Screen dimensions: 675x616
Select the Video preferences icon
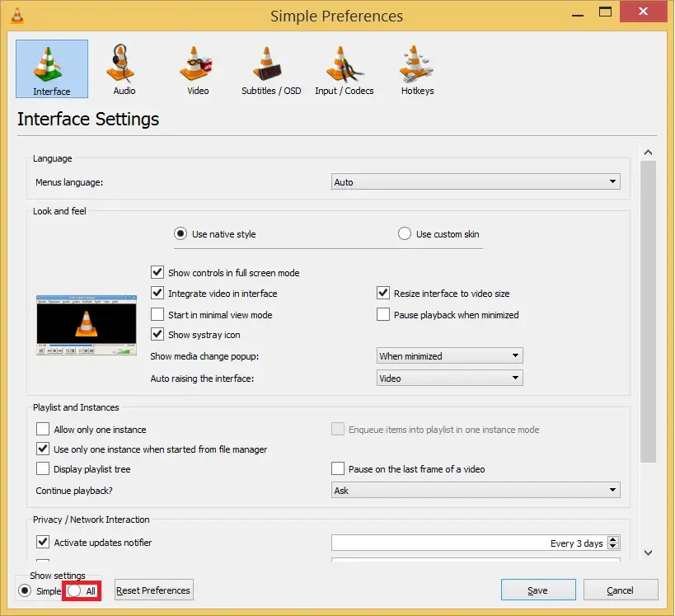point(198,65)
